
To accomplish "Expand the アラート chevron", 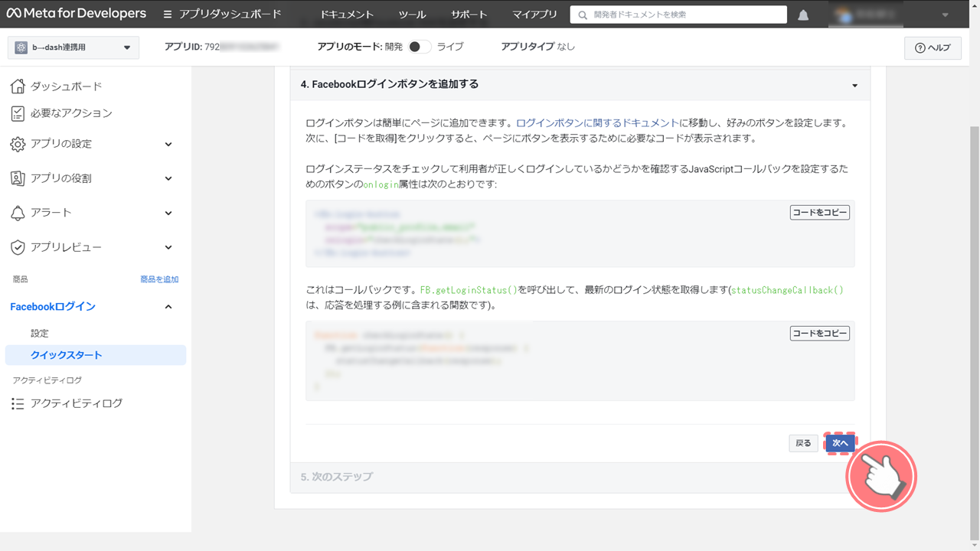I will coord(168,213).
